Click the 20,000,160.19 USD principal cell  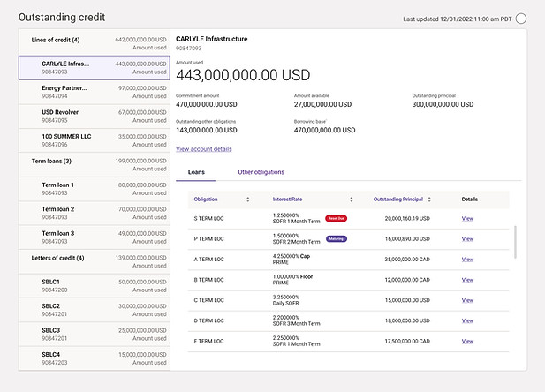(407, 219)
